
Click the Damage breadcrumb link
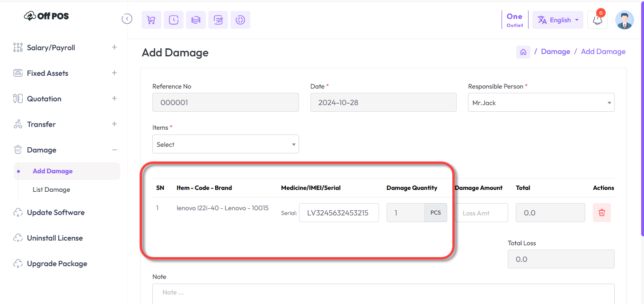[555, 52]
